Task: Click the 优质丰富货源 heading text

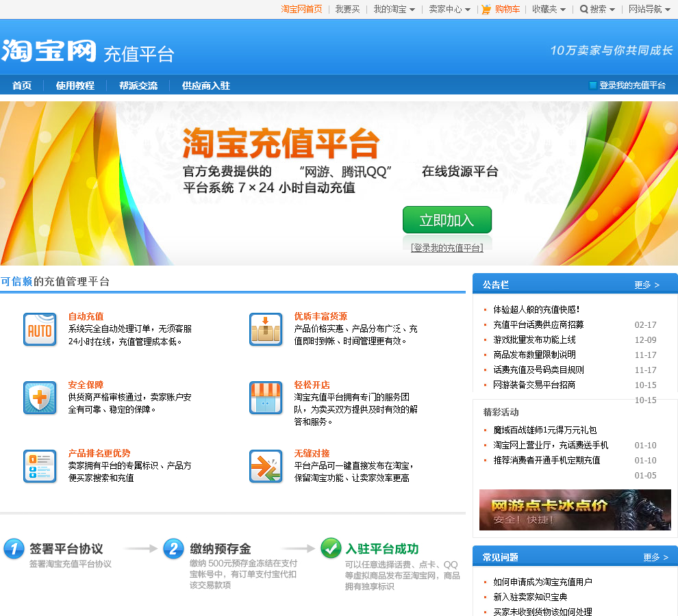Action: pyautogui.click(x=321, y=316)
